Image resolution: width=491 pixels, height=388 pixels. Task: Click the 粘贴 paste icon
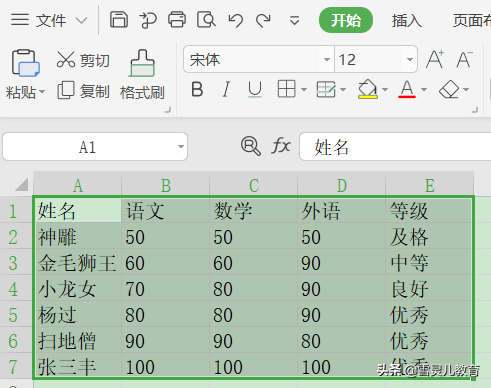tap(25, 63)
